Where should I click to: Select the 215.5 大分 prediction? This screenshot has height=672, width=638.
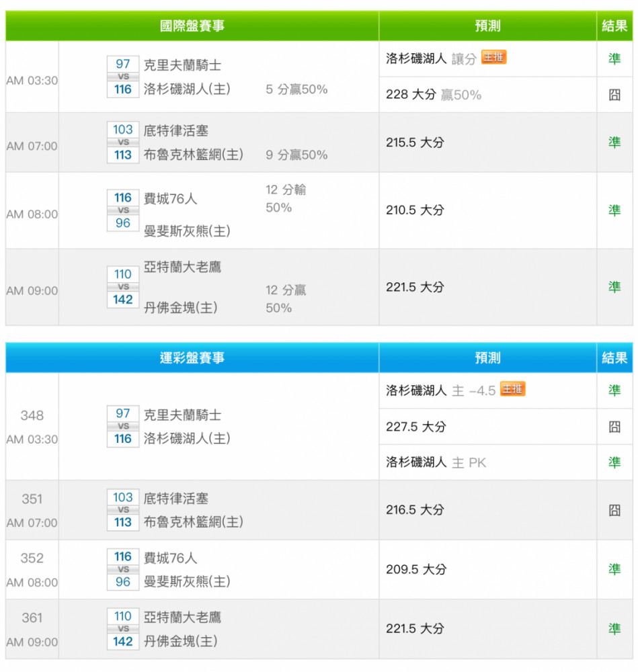[415, 142]
